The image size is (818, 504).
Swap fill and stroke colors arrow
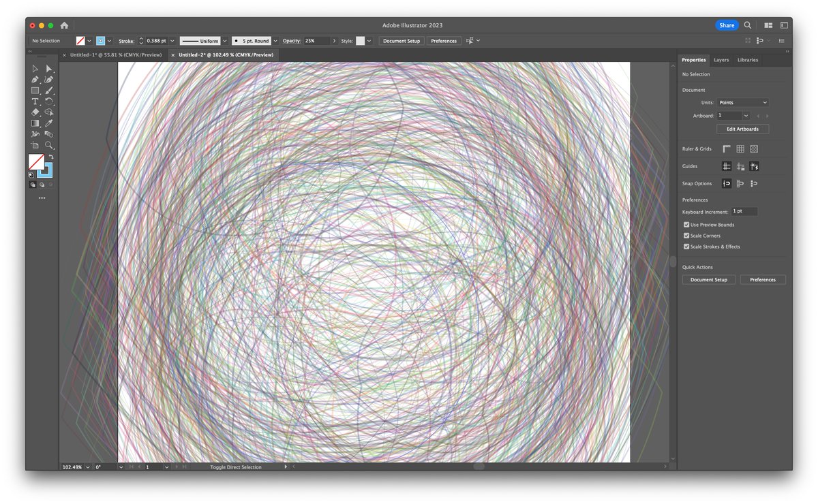coord(50,157)
